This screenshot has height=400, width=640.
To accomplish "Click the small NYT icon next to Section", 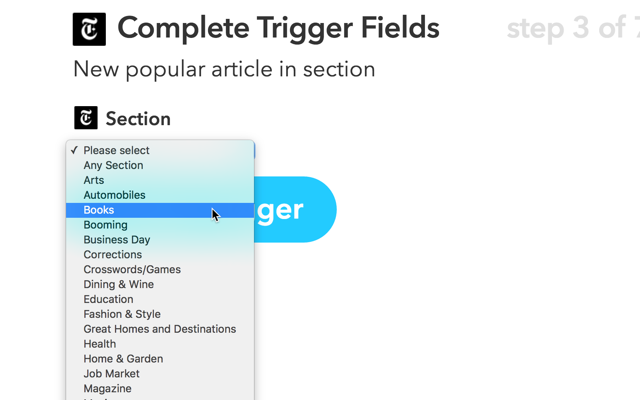I will coord(86,118).
